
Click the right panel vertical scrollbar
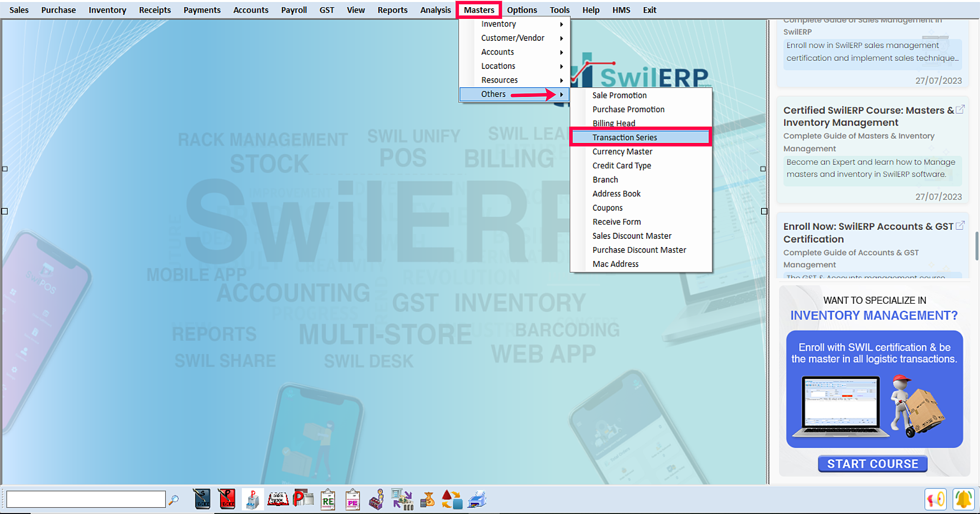(x=976, y=246)
